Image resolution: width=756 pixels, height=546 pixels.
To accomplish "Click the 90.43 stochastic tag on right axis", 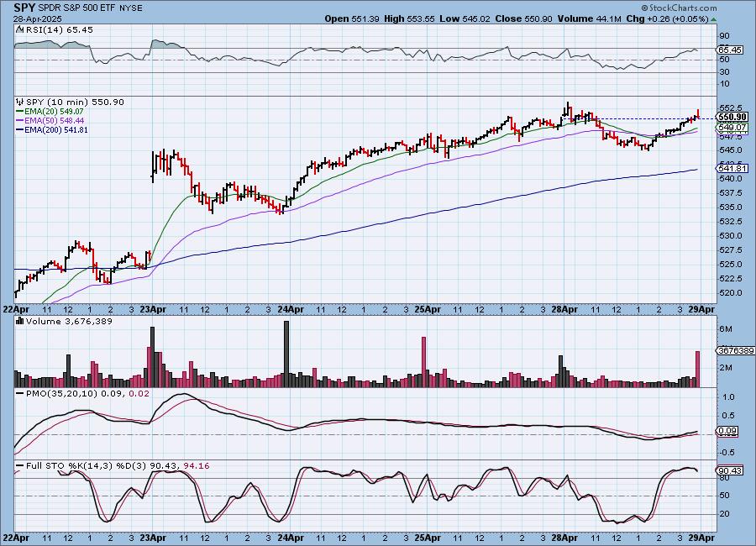I will pyautogui.click(x=730, y=470).
